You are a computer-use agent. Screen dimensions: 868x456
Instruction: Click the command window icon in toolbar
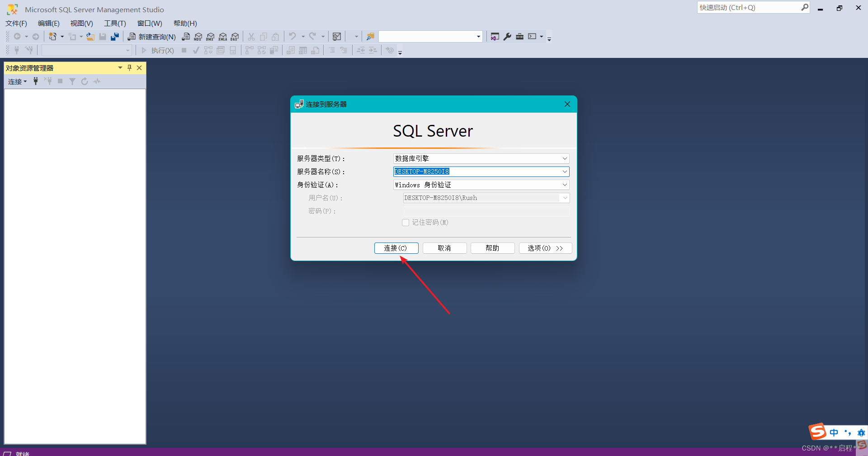[533, 37]
